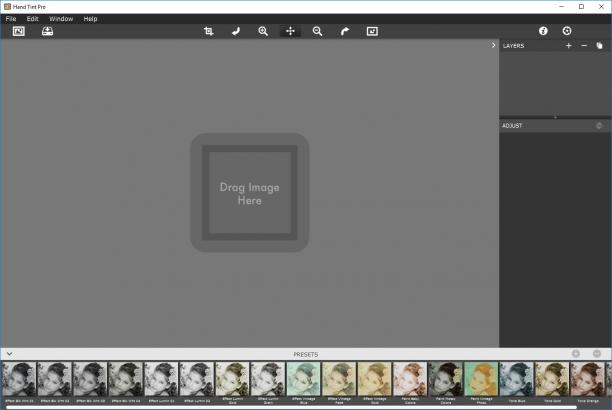Select the Move pan tool
612x410 pixels.
(x=290, y=31)
